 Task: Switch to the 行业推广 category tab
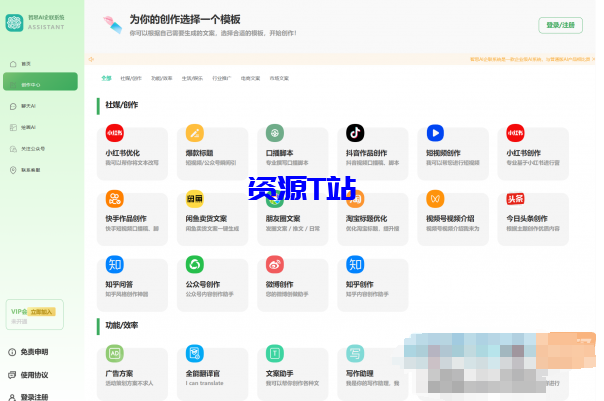point(221,78)
